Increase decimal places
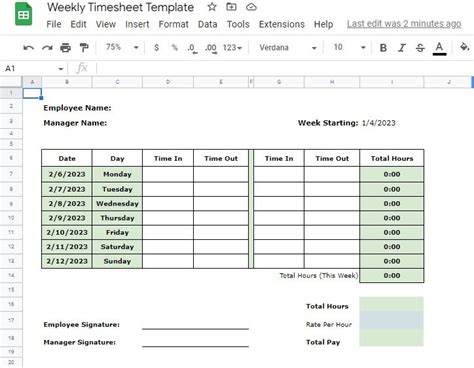The height and width of the screenshot is (368, 474). click(x=211, y=48)
